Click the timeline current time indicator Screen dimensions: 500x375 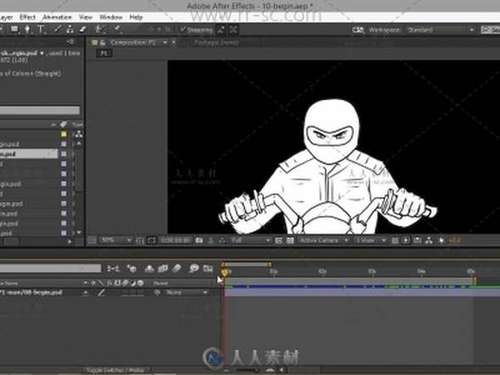click(x=225, y=273)
